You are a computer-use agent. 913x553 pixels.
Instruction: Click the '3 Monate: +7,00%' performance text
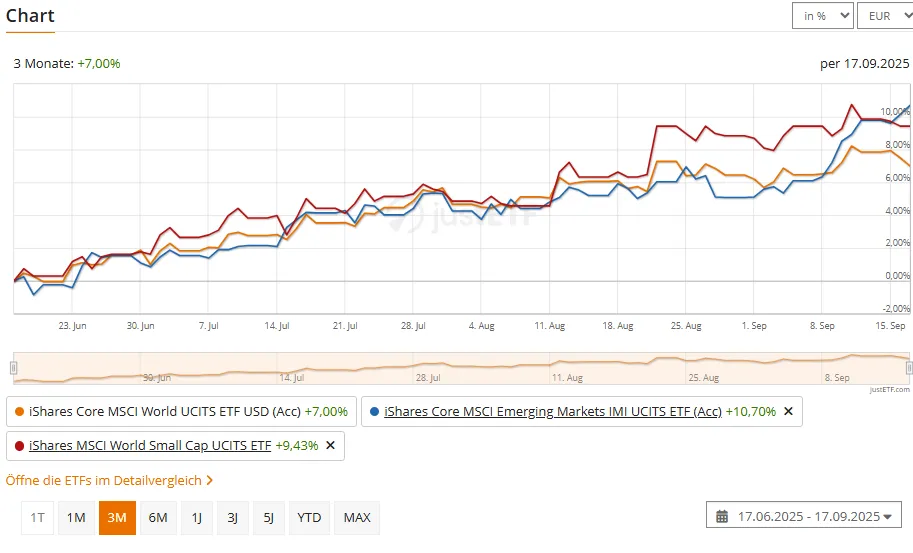click(67, 63)
